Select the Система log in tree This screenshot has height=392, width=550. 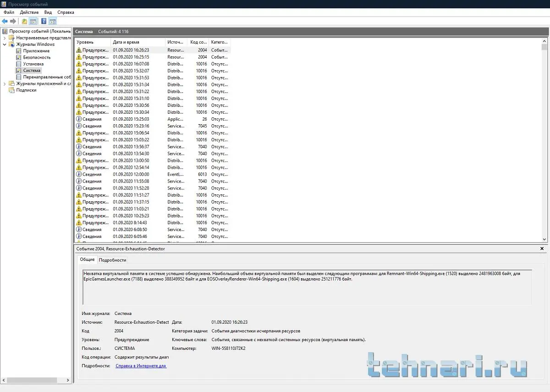pos(32,71)
